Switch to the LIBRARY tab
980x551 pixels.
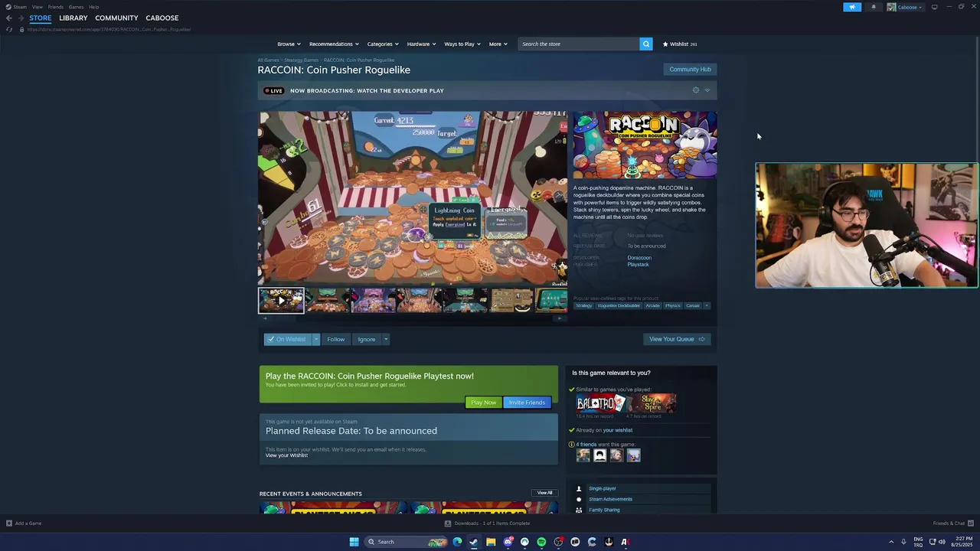tap(73, 18)
